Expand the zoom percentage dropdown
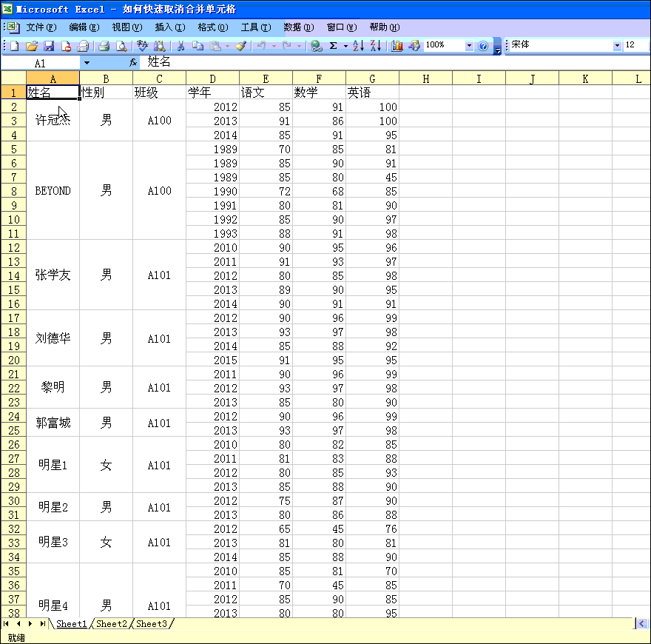Image resolution: width=651 pixels, height=644 pixels. click(x=469, y=46)
